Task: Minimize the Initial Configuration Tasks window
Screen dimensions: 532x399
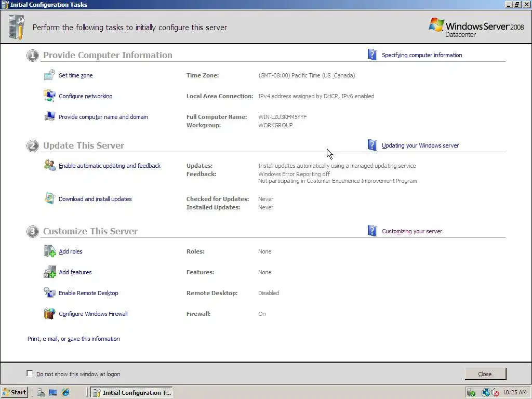Action: (509, 5)
